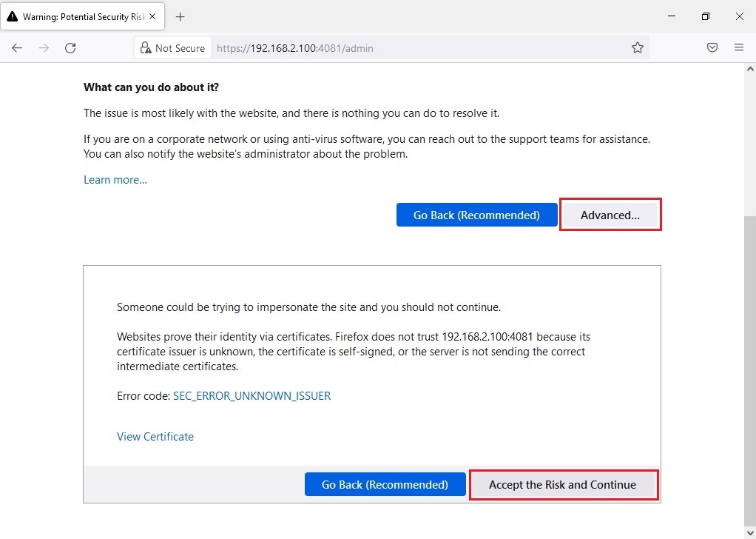Open a new tab with the plus button
The height and width of the screenshot is (539, 756).
[180, 16]
